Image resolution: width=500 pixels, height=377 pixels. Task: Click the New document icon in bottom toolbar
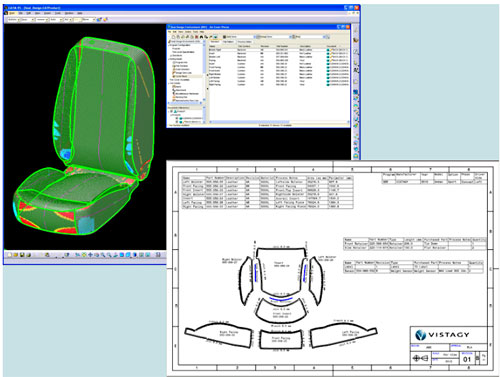[x=9, y=255]
